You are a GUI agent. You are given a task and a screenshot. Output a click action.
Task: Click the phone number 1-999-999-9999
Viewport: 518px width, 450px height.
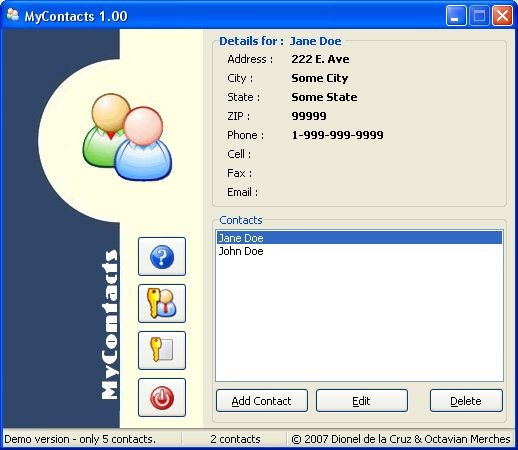(337, 135)
